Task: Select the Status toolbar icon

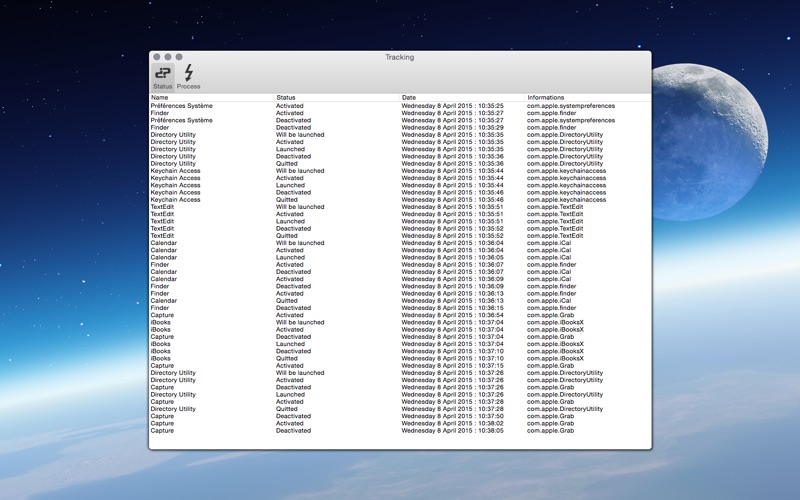Action: tap(163, 77)
